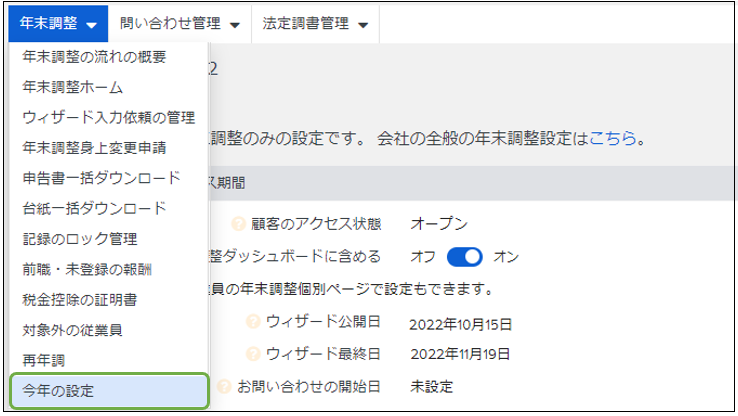Image resolution: width=738 pixels, height=416 pixels.
Task: Go to 税金控除の証明書
Action: (79, 299)
